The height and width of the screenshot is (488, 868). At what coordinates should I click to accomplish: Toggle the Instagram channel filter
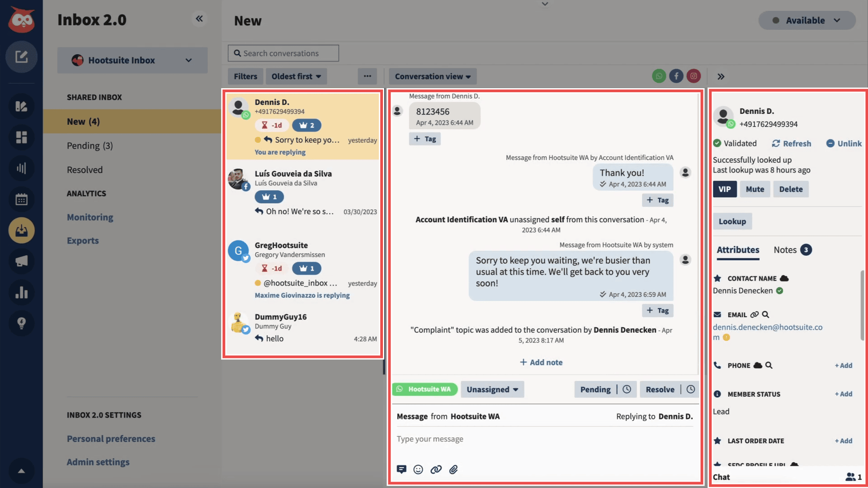(x=693, y=76)
